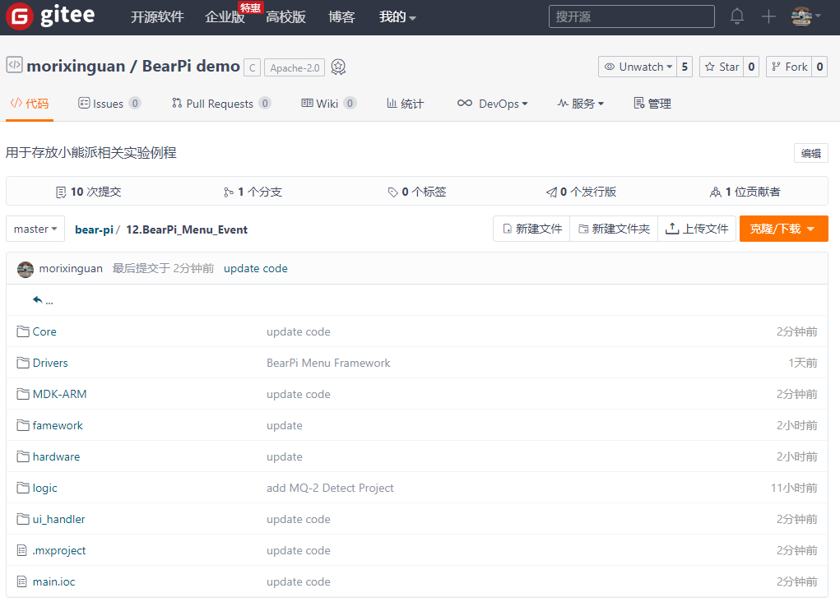
Task: Open the 统计 tab
Action: 405,104
